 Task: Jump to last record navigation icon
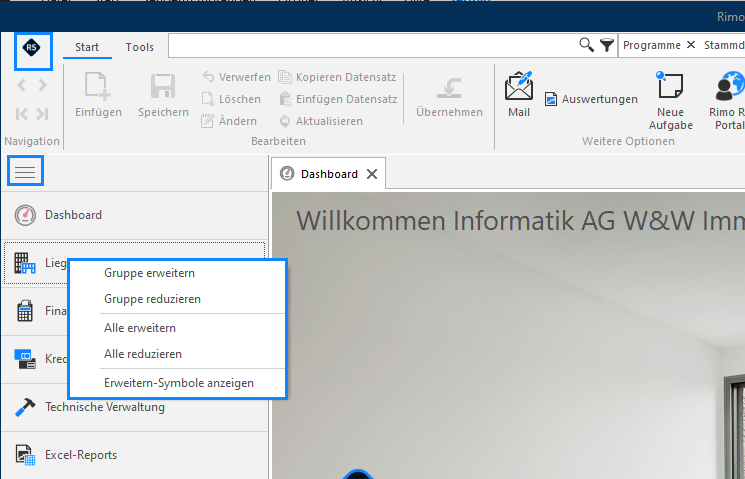coord(43,114)
